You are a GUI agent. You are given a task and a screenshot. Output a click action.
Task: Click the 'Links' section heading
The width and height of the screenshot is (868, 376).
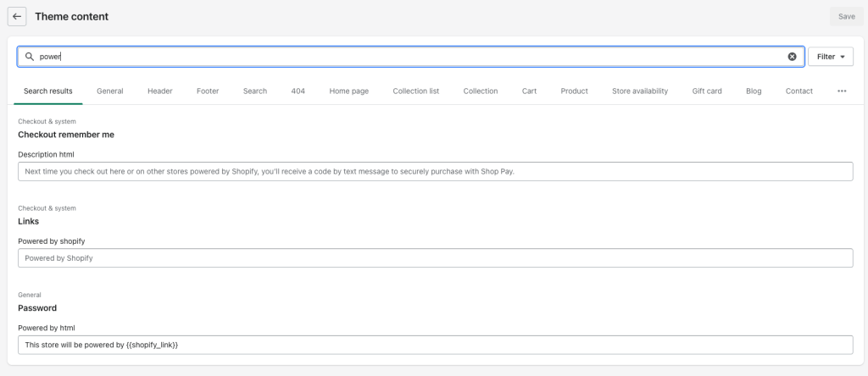click(x=28, y=221)
